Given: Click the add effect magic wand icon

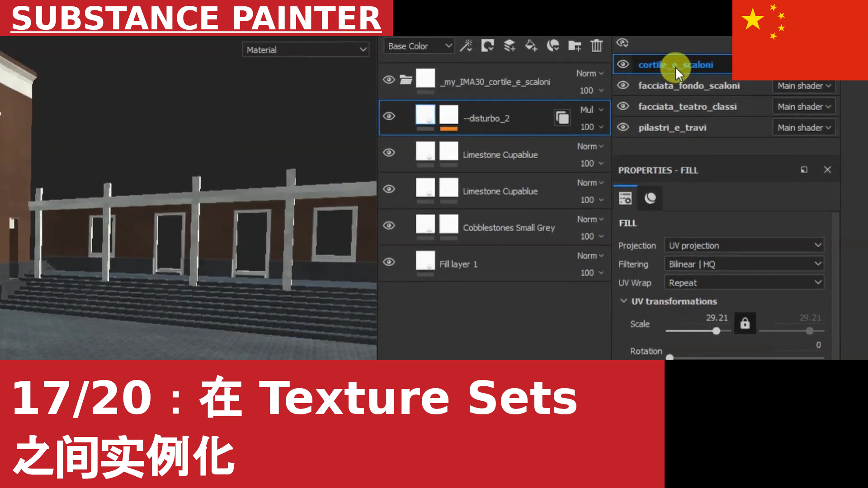Looking at the screenshot, I should tap(466, 46).
